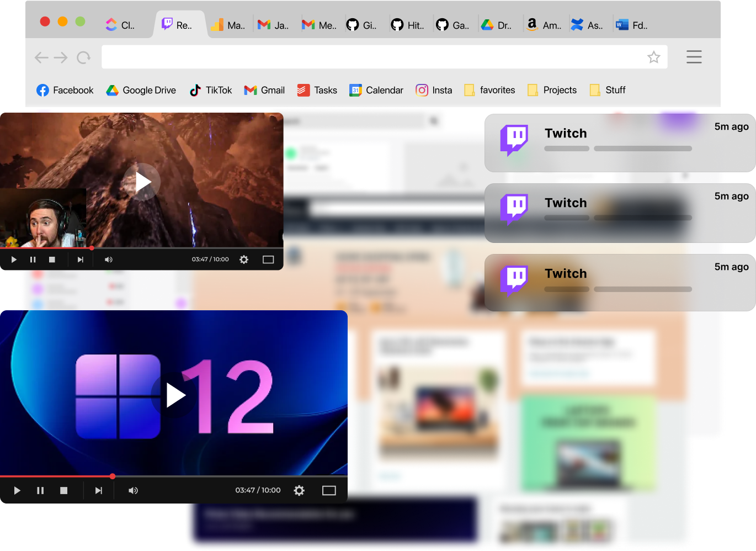Click the Windows 12 video progress handle
The width and height of the screenshot is (756, 551).
[x=113, y=476]
